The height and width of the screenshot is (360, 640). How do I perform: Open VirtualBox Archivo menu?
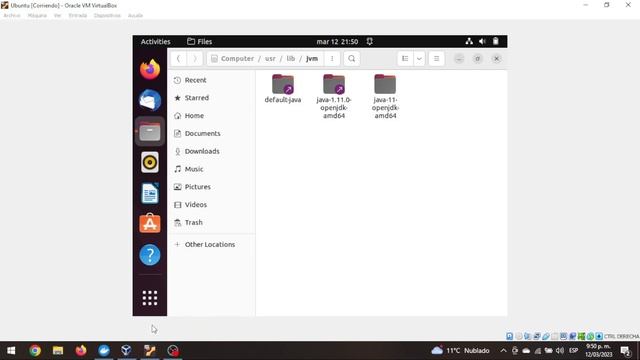pos(12,16)
